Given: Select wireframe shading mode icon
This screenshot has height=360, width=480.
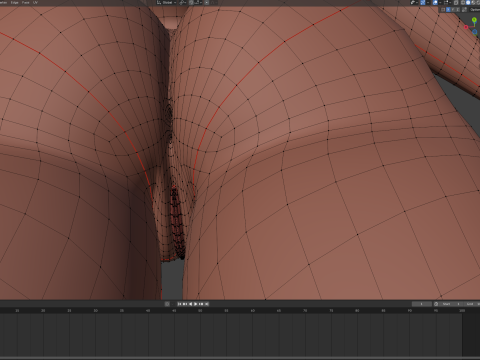Looking at the screenshot, I should (463, 2).
